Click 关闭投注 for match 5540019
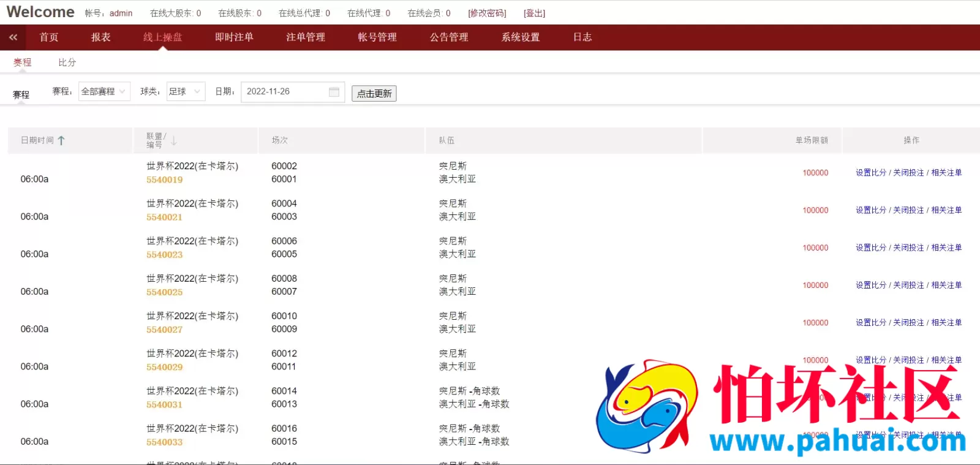The image size is (980, 465). (x=908, y=173)
